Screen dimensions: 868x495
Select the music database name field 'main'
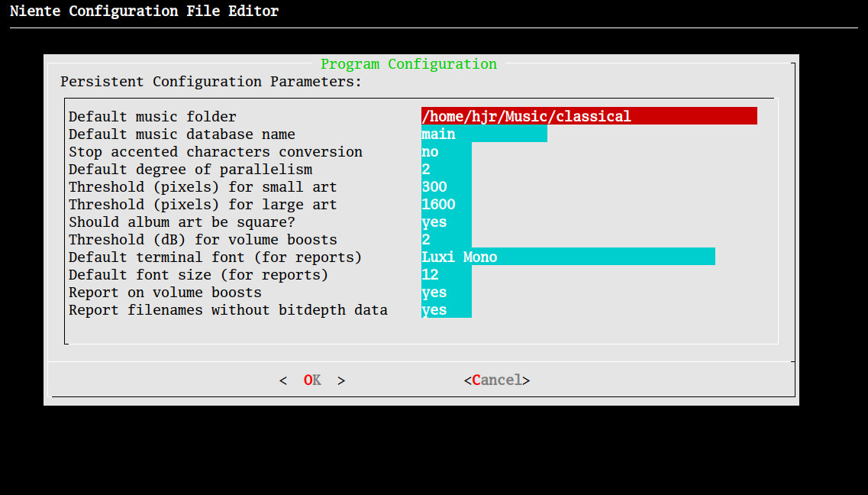[483, 134]
